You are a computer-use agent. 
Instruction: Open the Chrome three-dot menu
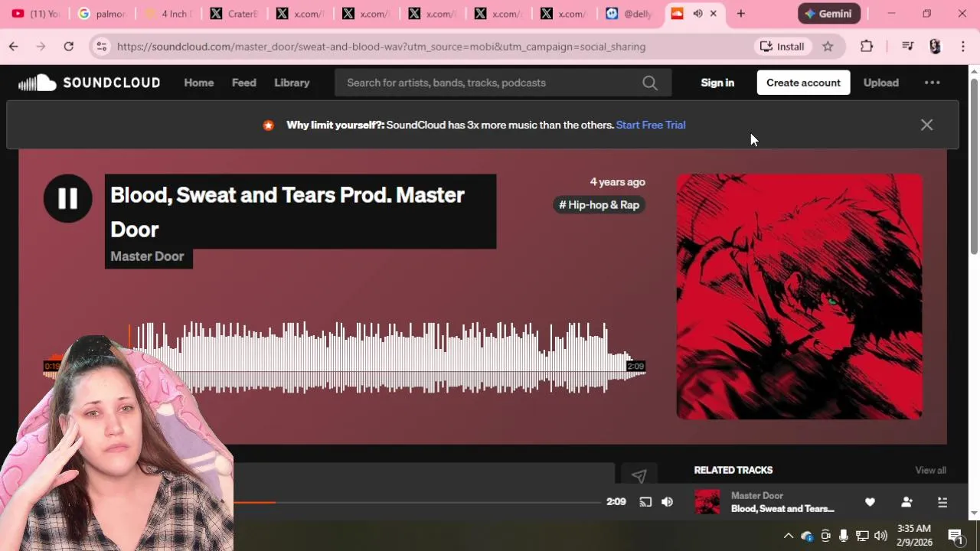pyautogui.click(x=962, y=47)
